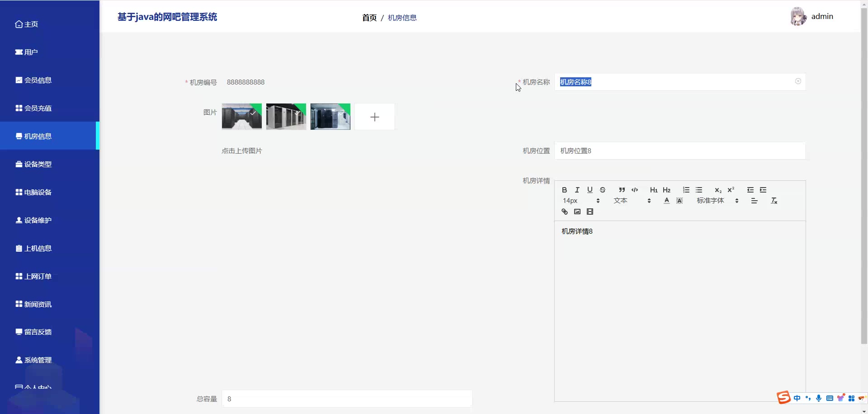
Task: Open the 用户 sidebar menu
Action: point(50,52)
